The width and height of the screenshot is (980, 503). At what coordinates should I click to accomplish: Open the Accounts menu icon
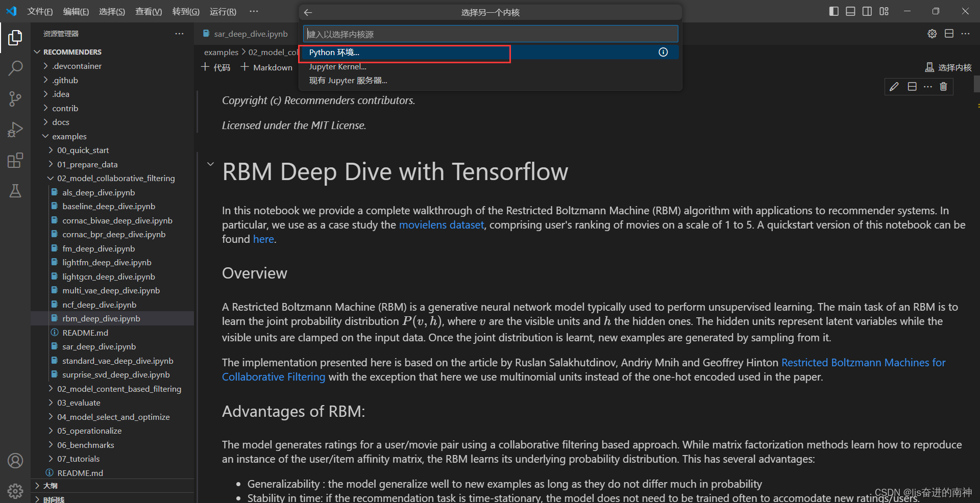(x=15, y=461)
